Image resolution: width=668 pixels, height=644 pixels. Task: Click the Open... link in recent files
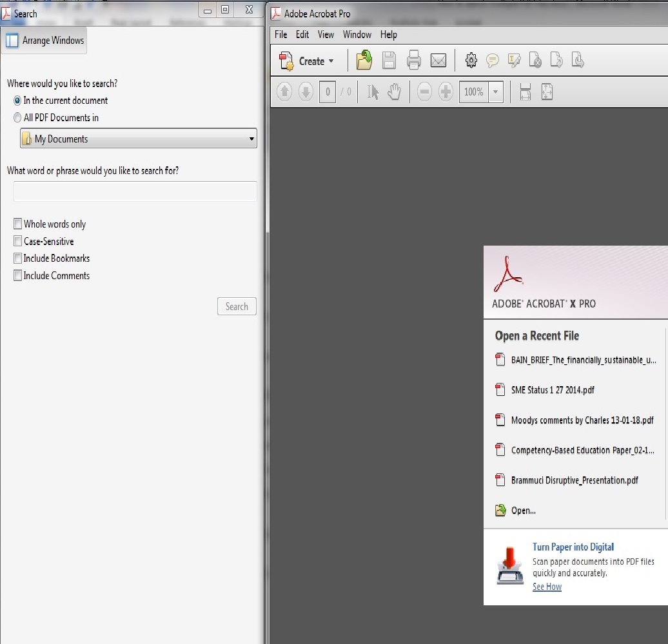pos(524,511)
